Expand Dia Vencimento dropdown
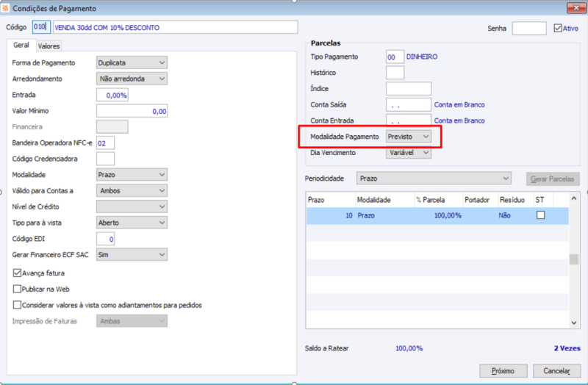The width and height of the screenshot is (588, 385). (x=409, y=153)
